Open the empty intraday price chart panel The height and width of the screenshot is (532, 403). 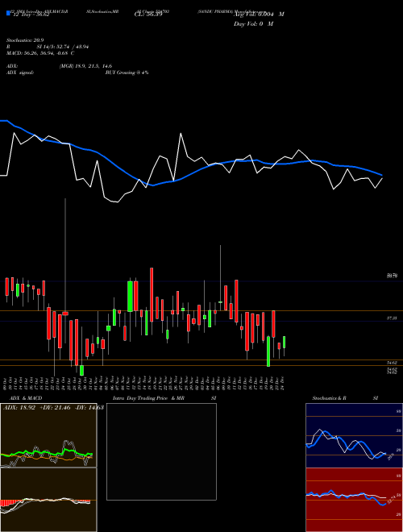pyautogui.click(x=161, y=451)
